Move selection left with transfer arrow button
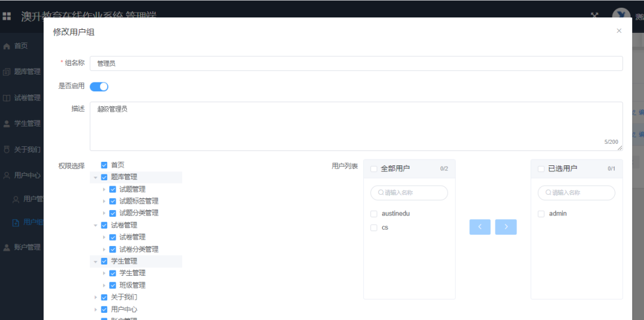 (x=479, y=227)
